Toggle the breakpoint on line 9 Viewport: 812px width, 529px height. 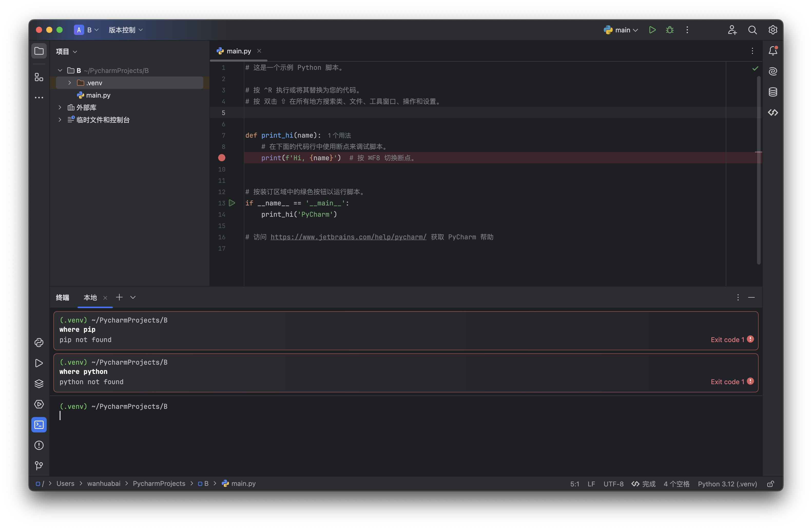tap(222, 158)
